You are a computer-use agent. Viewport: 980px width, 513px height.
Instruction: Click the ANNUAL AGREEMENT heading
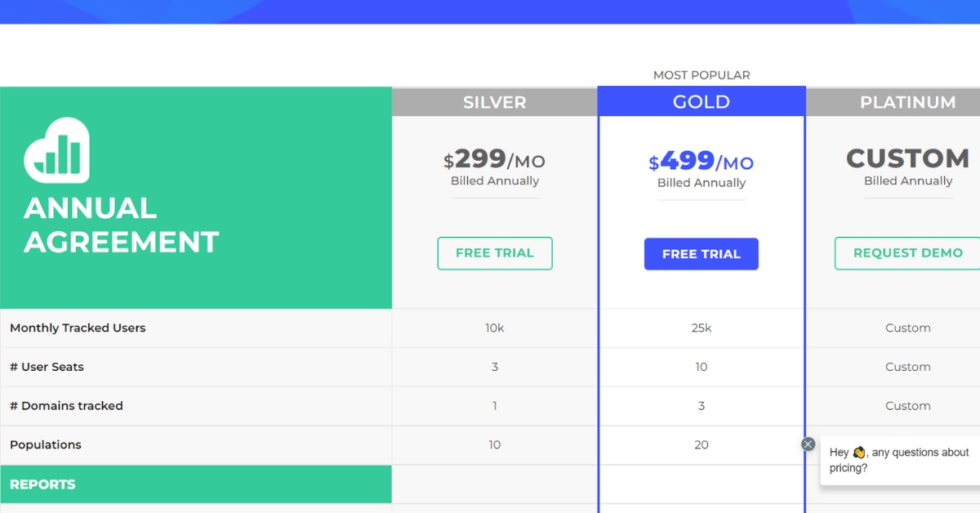[x=122, y=225]
